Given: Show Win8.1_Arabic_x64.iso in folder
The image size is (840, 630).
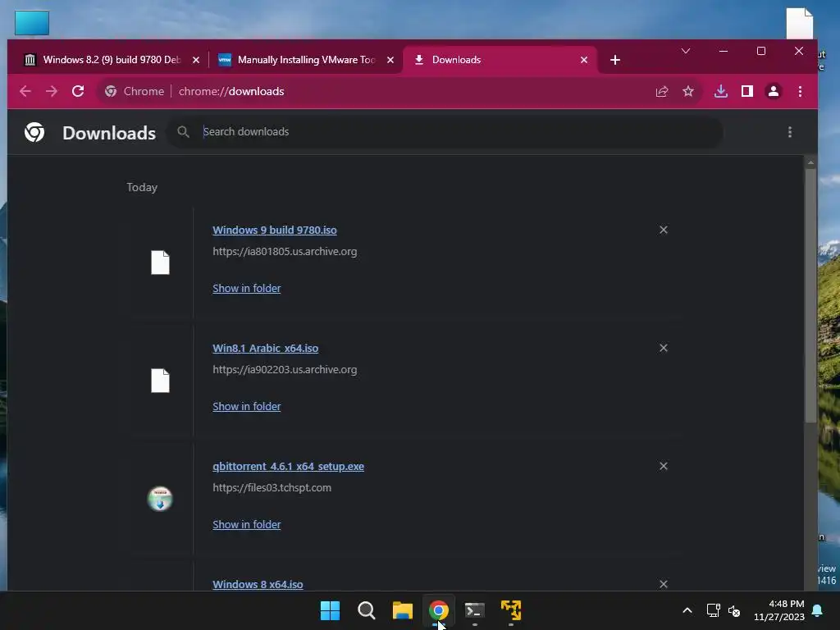Looking at the screenshot, I should [x=246, y=407].
